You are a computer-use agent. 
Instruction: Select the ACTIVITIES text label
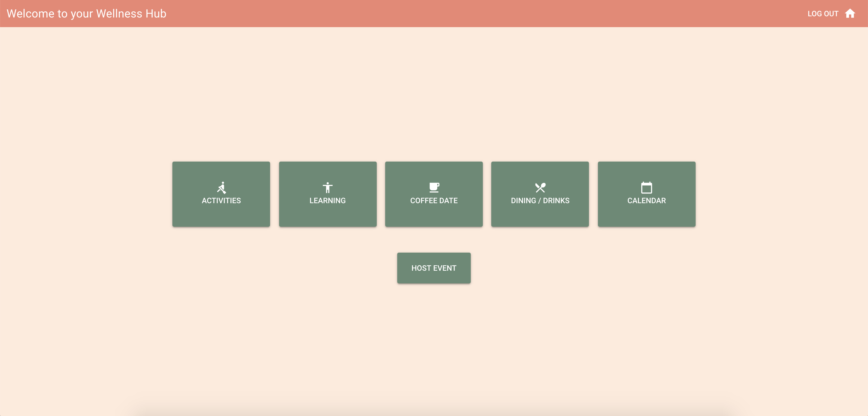(x=222, y=200)
